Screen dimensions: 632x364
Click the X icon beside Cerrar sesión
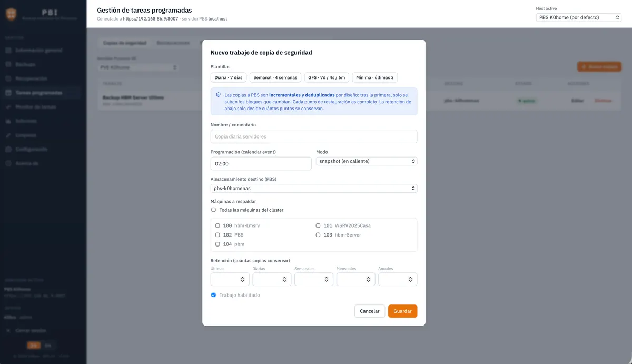[x=8, y=331]
